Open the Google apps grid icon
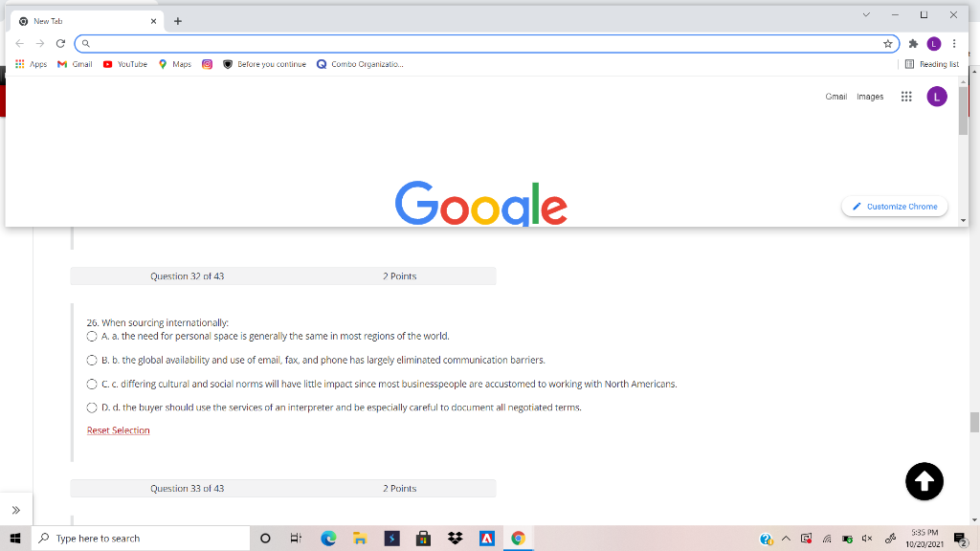 [905, 96]
